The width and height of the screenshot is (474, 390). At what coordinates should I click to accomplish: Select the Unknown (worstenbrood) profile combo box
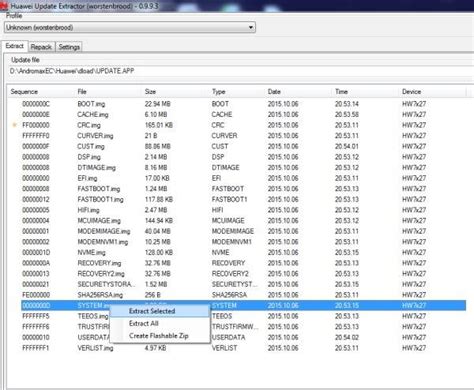[130, 27]
